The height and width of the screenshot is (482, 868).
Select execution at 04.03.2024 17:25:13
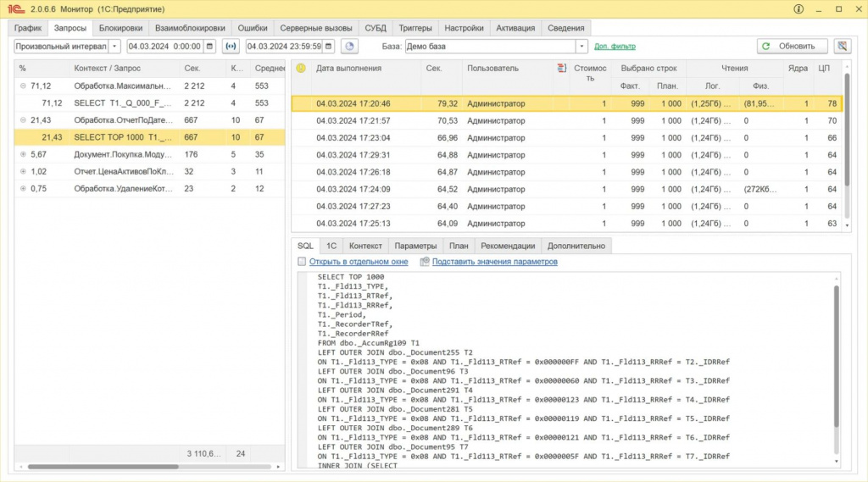pos(567,224)
